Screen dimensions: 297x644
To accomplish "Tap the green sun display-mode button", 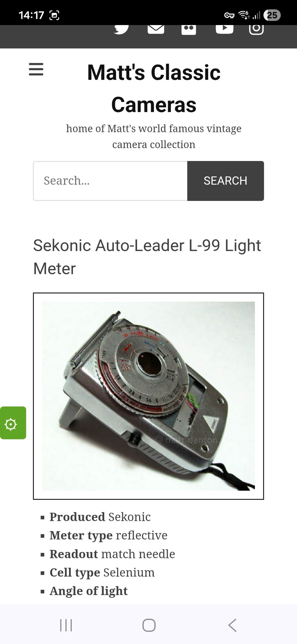I will coord(13,423).
